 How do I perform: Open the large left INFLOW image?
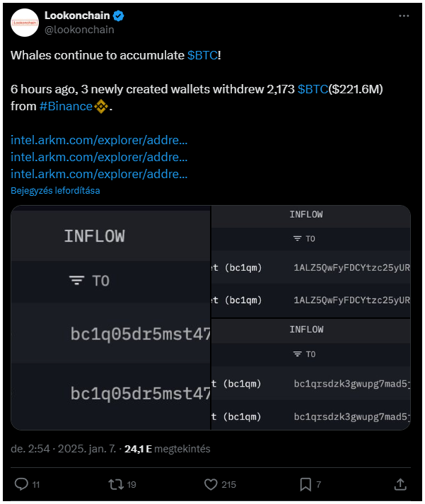tap(110, 317)
